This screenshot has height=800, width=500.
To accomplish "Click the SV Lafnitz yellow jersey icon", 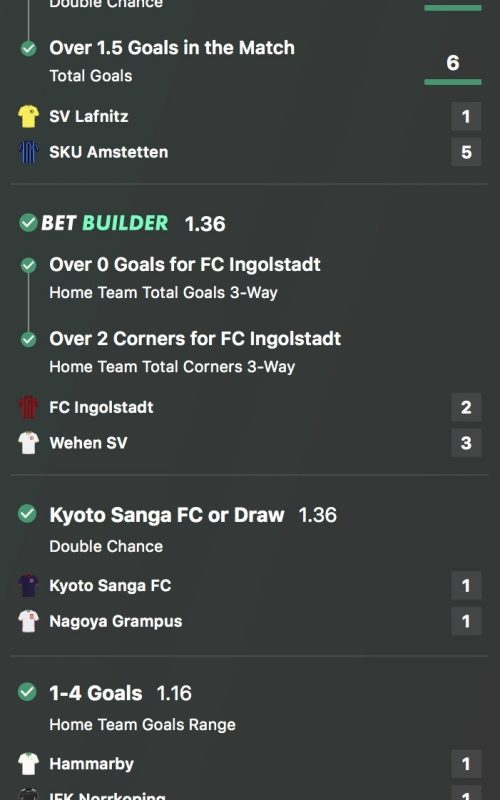I will pos(29,116).
